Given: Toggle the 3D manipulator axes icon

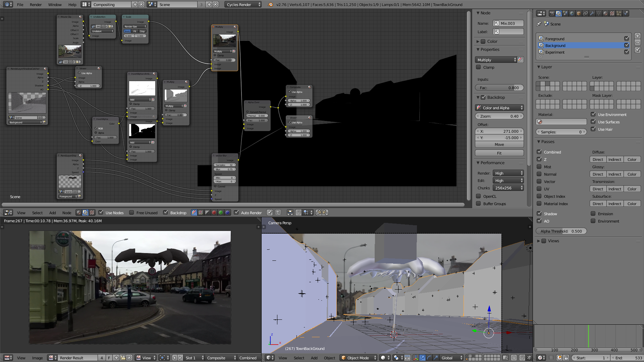Looking at the screenshot, I should pyautogui.click(x=416, y=358).
